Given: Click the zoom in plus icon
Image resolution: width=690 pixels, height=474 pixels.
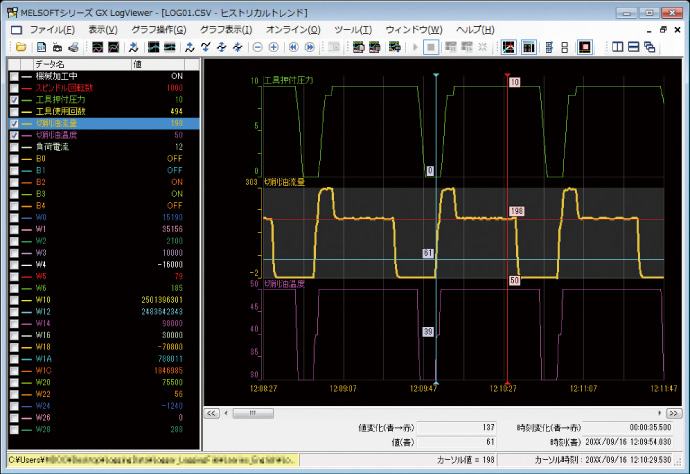Looking at the screenshot, I should (274, 47).
